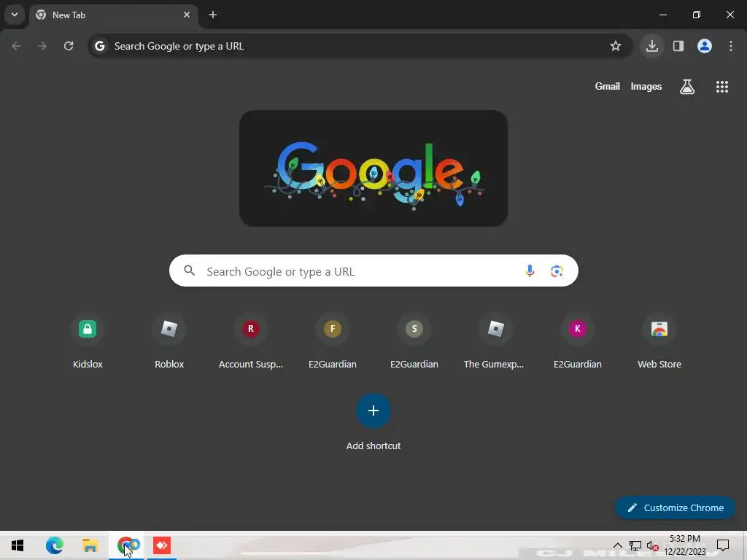747x560 pixels.
Task: Start voice search with microphone icon
Action: [530, 271]
